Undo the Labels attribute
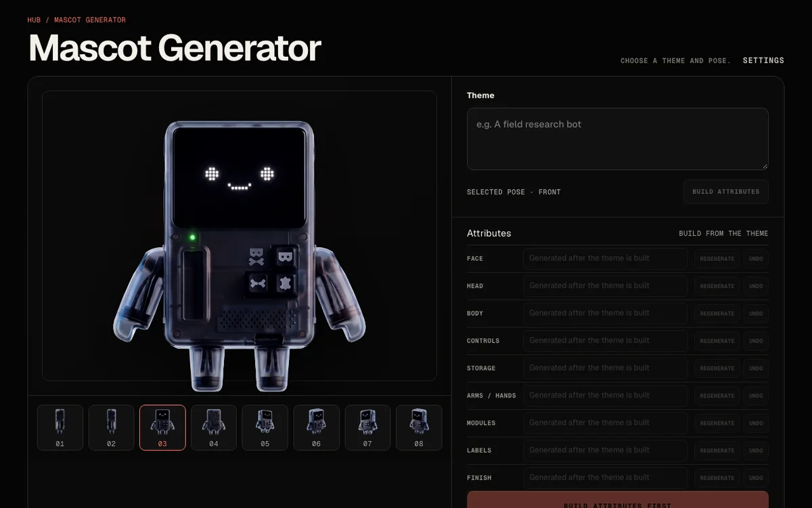 (756, 450)
